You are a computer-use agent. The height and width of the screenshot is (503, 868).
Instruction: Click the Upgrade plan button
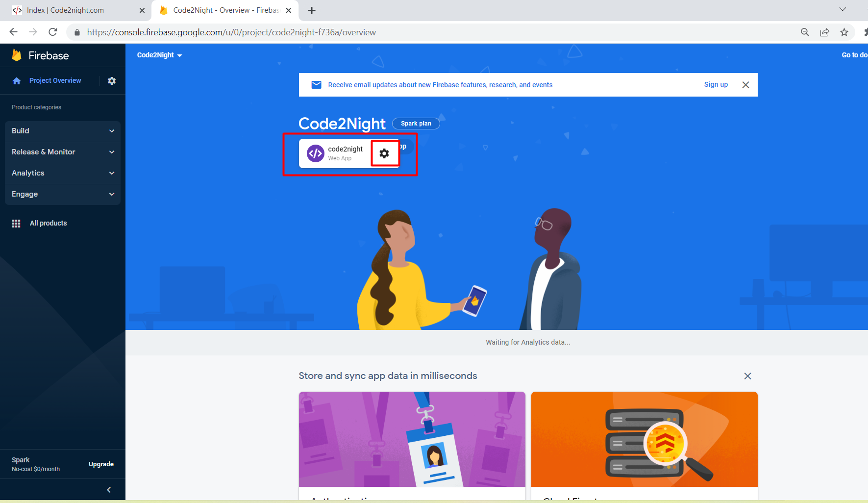click(101, 464)
